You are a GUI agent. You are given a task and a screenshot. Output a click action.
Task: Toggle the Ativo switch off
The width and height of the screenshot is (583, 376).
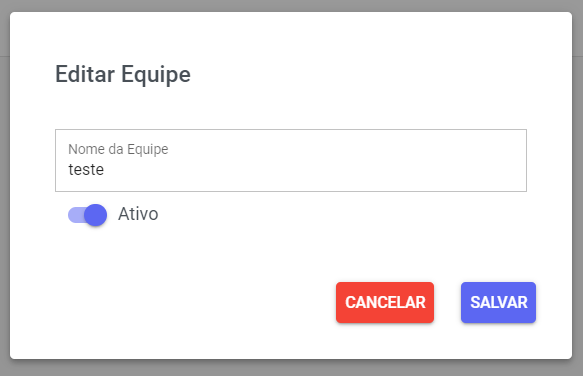click(87, 215)
